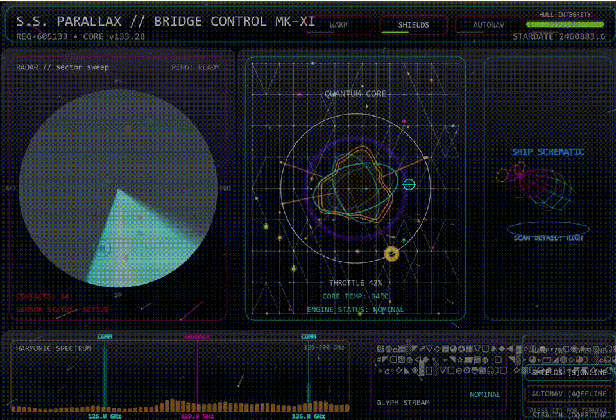The width and height of the screenshot is (616, 420).
Task: Click the HULL INTEGRITY green bar
Action: click(565, 24)
